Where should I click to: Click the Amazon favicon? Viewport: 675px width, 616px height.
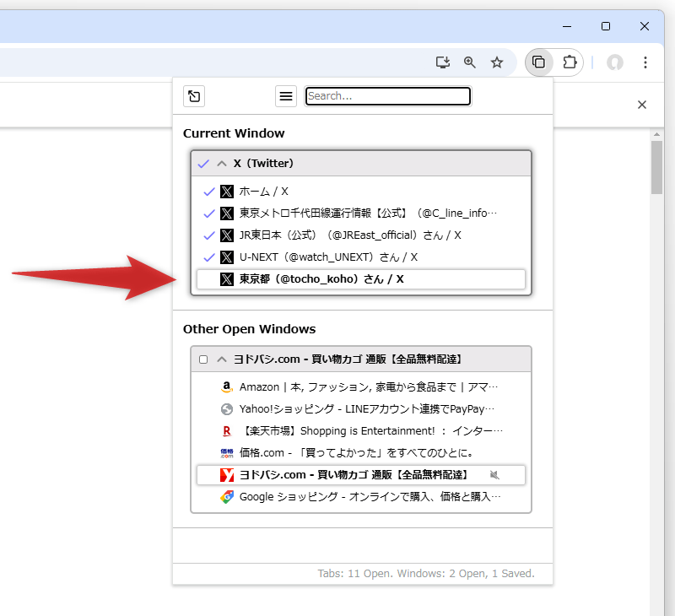pyautogui.click(x=227, y=387)
